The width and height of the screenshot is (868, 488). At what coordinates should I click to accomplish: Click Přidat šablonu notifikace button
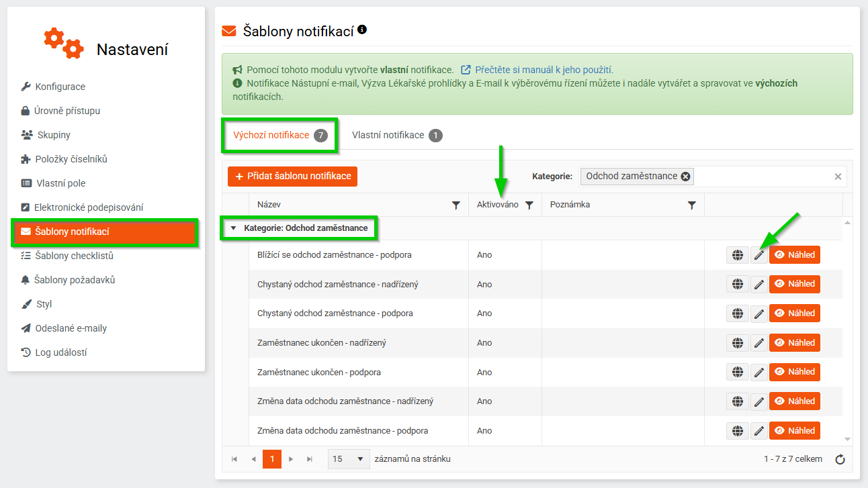click(293, 177)
